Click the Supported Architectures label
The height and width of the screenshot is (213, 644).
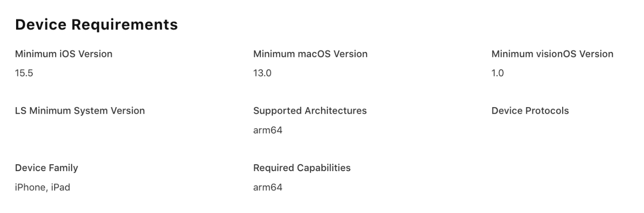310,111
